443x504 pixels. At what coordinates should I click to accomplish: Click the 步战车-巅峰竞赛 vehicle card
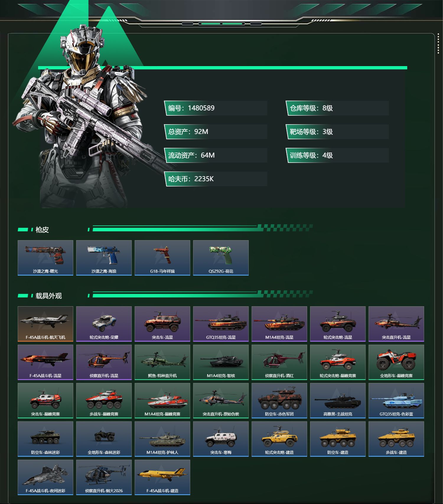tap(104, 401)
